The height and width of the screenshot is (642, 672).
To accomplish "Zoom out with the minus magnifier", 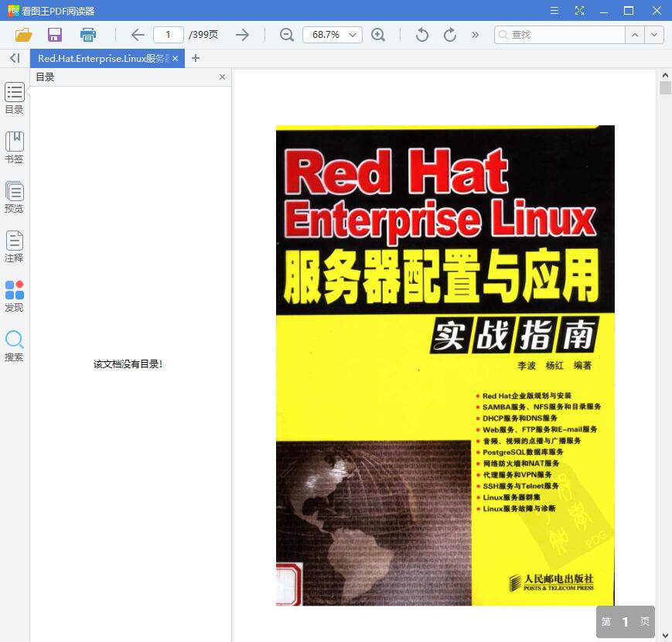I will (x=286, y=35).
